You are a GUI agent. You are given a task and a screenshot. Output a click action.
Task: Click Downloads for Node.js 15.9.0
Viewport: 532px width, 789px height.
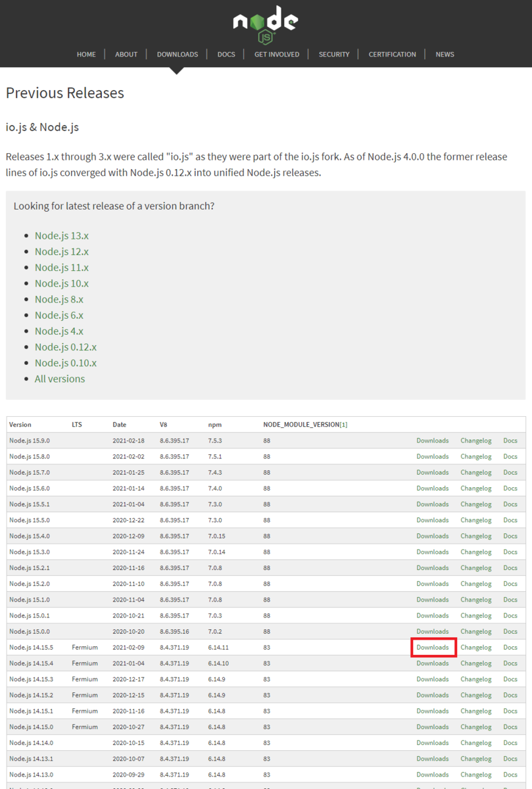tap(433, 441)
